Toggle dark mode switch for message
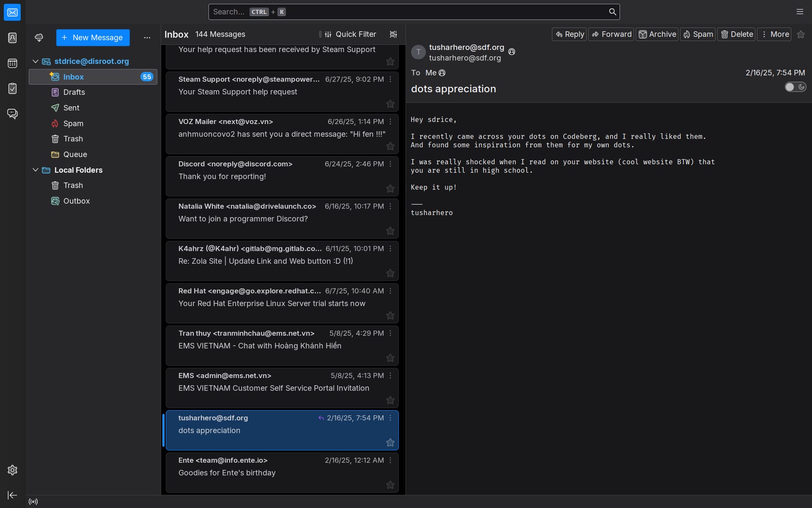The image size is (812, 508). [x=795, y=87]
